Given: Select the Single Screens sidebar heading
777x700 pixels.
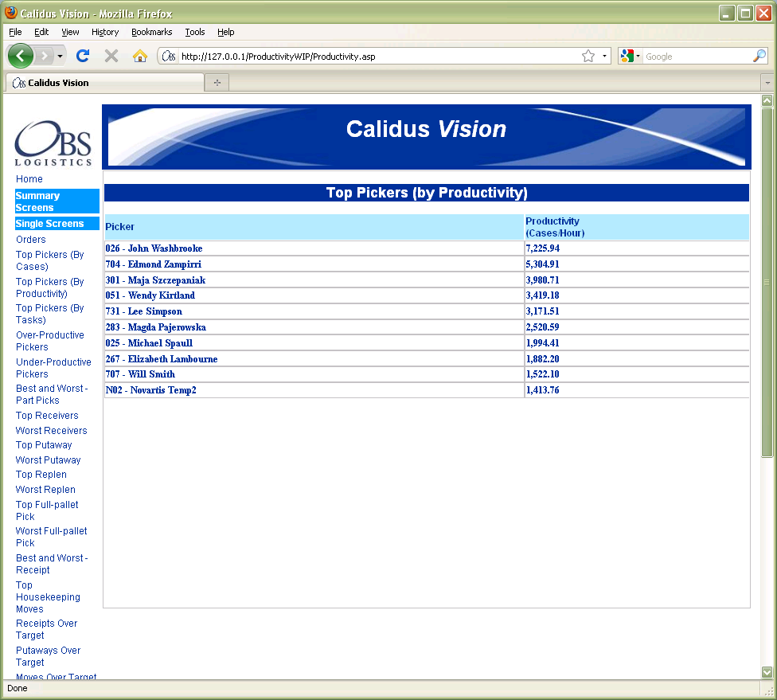Looking at the screenshot, I should click(x=57, y=224).
